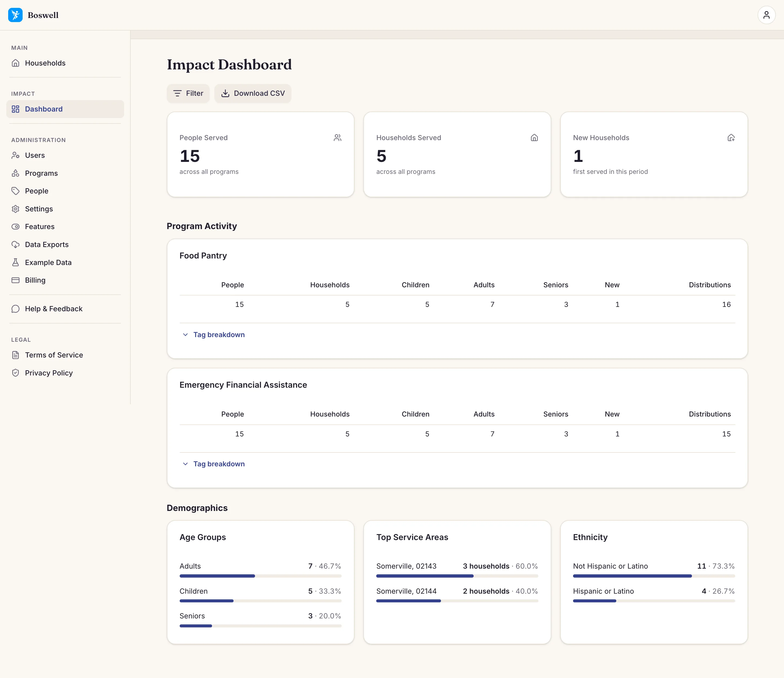Image resolution: width=784 pixels, height=678 pixels.
Task: Click the Example Data flask icon
Action: tap(16, 262)
